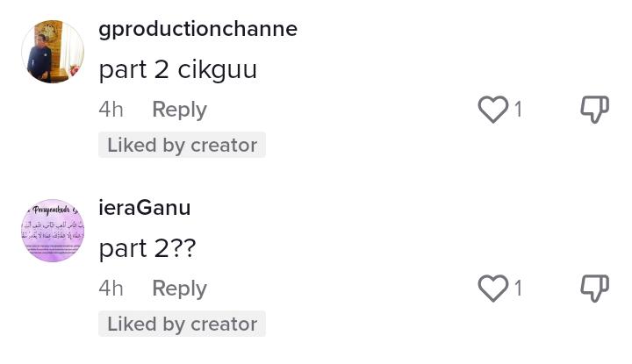Like the gproductionchanne comment with the heart
The height and width of the screenshot is (364, 632).
pyautogui.click(x=492, y=110)
